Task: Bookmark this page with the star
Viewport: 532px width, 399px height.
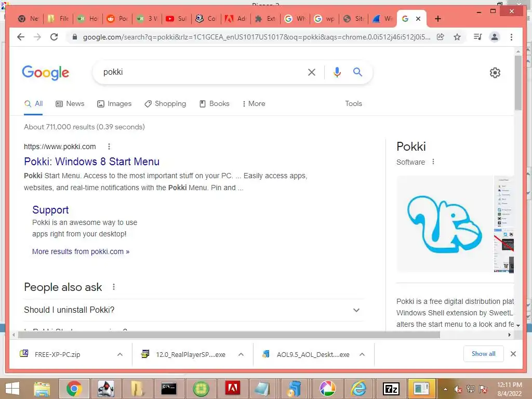Action: [457, 37]
